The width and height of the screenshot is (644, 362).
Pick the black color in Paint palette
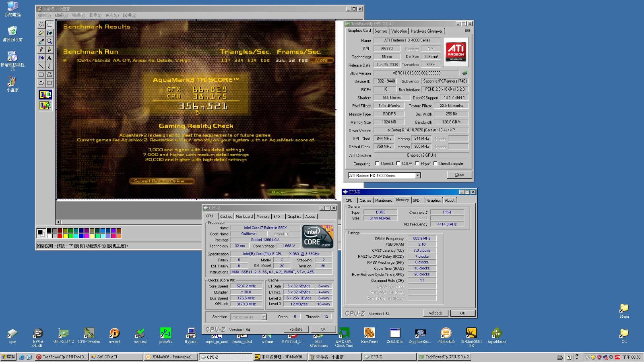click(x=49, y=231)
